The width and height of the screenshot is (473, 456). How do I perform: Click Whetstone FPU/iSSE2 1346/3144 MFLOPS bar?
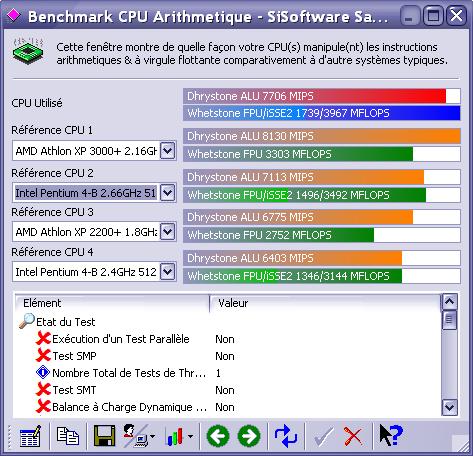(322, 276)
